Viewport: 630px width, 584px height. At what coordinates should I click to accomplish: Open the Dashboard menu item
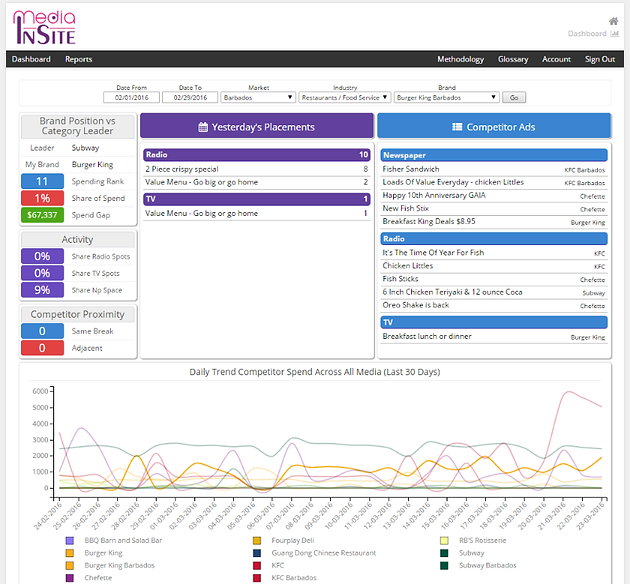(x=31, y=59)
